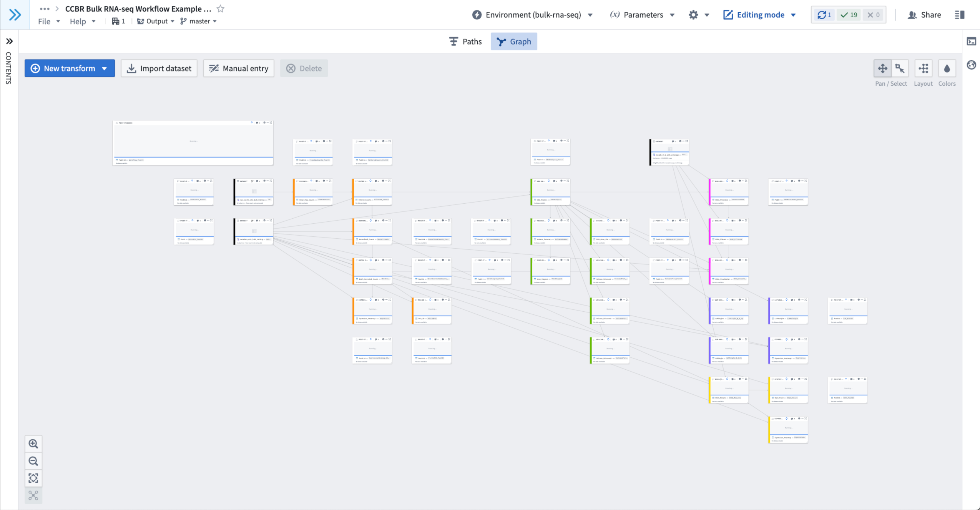The image size is (980, 510).
Task: Click the Import dataset button
Action: click(159, 68)
